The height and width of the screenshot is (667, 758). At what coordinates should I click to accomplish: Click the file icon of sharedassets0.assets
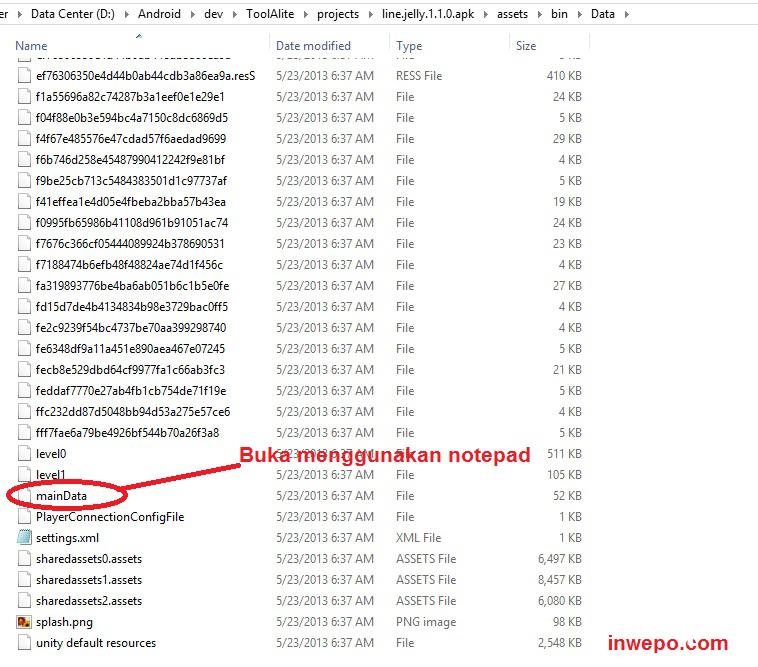tap(24, 558)
